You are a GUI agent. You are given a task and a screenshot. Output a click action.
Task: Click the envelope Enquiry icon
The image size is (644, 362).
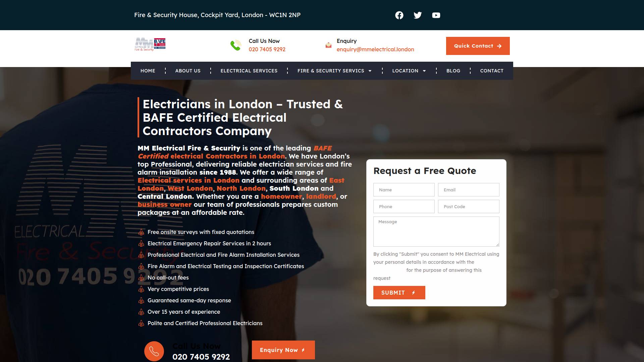coord(328,45)
